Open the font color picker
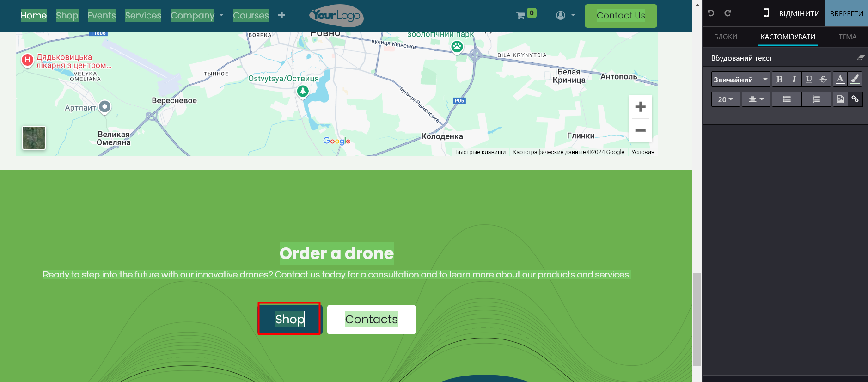The width and height of the screenshot is (868, 382). 840,79
